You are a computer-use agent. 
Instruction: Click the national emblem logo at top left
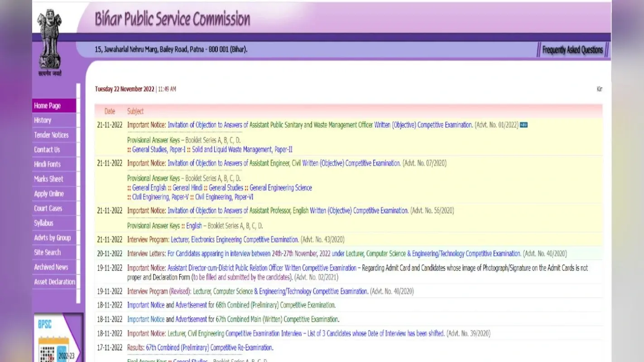50,42
